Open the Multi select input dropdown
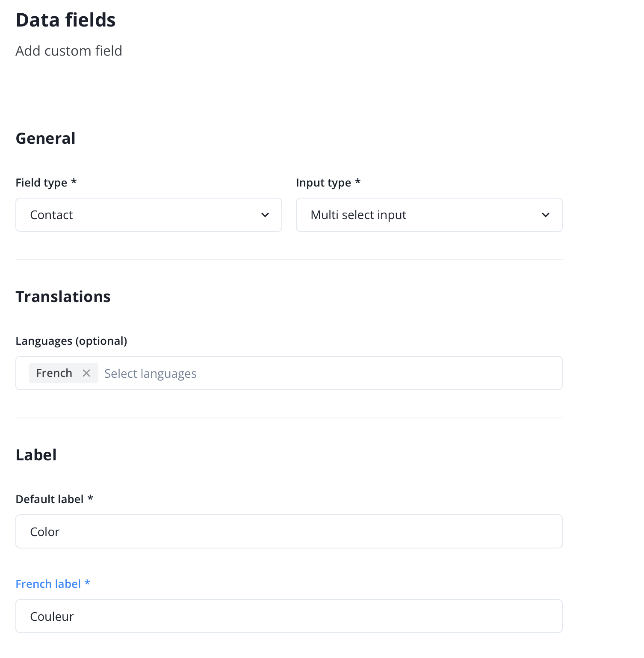Image resolution: width=644 pixels, height=658 pixels. [428, 215]
